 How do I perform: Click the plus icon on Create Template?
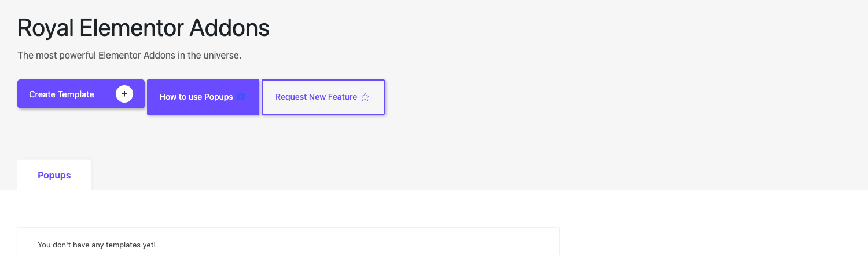pos(124,94)
